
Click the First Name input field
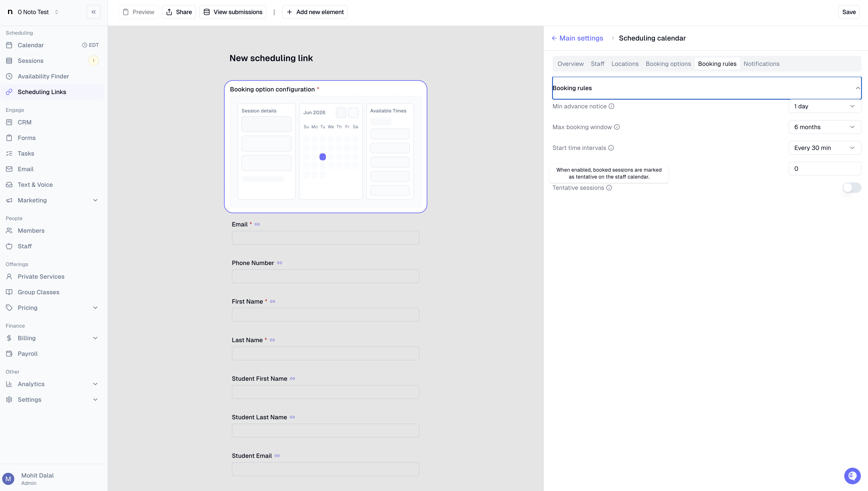[x=325, y=315]
